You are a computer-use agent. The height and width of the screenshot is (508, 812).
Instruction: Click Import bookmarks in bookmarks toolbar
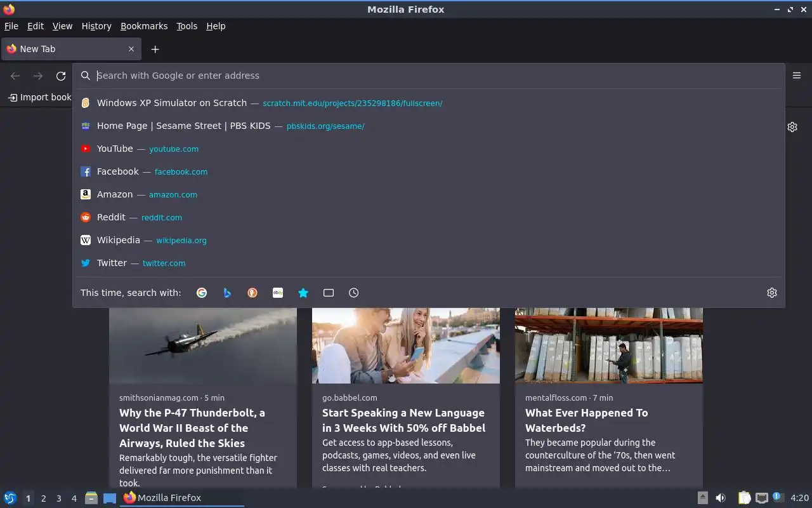(x=39, y=97)
